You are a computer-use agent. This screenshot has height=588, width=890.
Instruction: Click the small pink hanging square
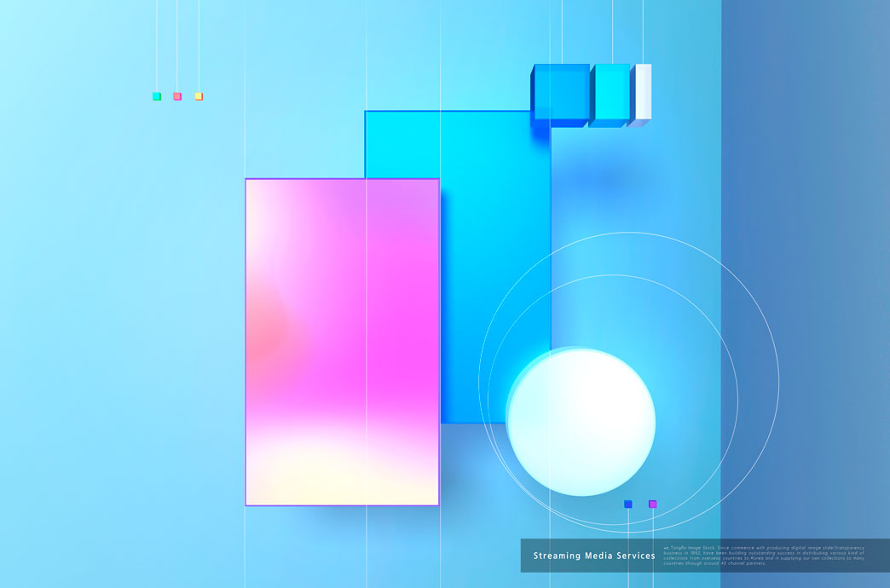[x=177, y=96]
